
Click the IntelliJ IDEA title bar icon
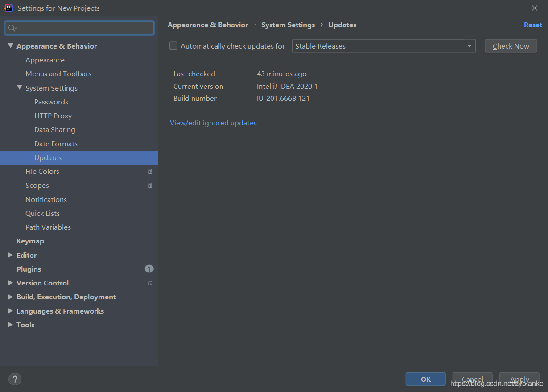[8, 8]
